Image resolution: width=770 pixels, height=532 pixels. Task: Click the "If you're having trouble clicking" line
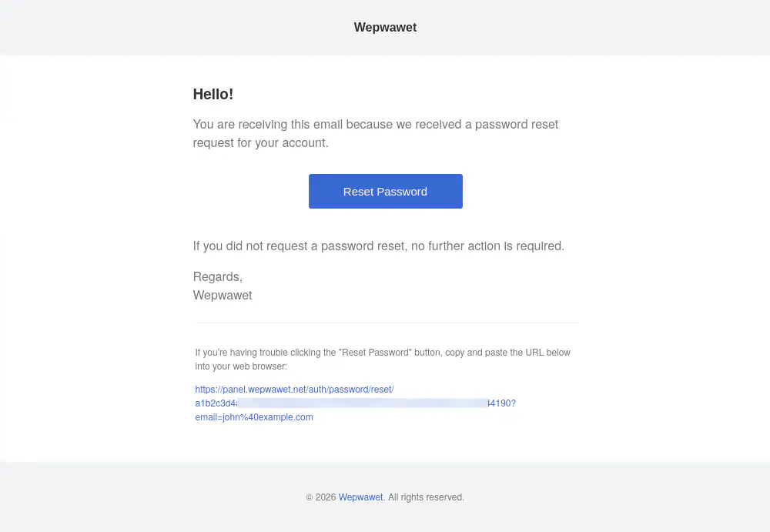pos(266,353)
